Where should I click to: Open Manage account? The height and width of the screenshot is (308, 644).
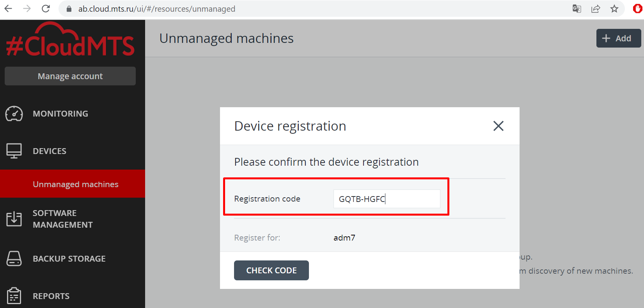pos(70,76)
